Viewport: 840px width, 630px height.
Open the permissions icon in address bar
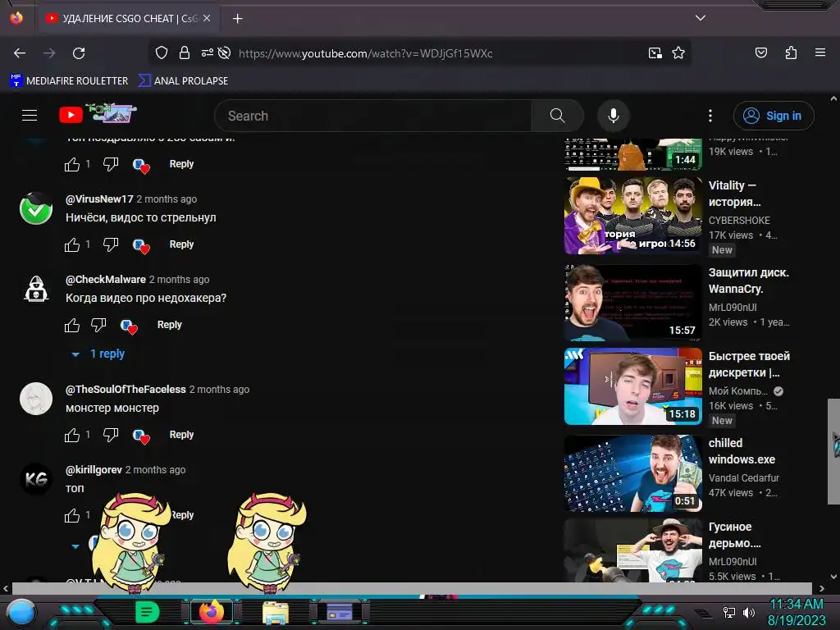pyautogui.click(x=208, y=52)
